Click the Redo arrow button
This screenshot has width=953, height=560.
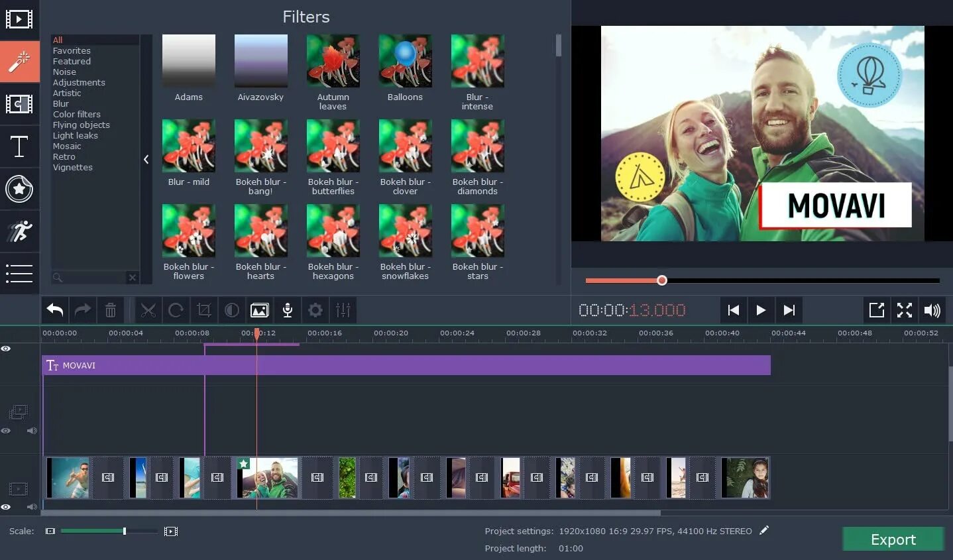coord(83,310)
